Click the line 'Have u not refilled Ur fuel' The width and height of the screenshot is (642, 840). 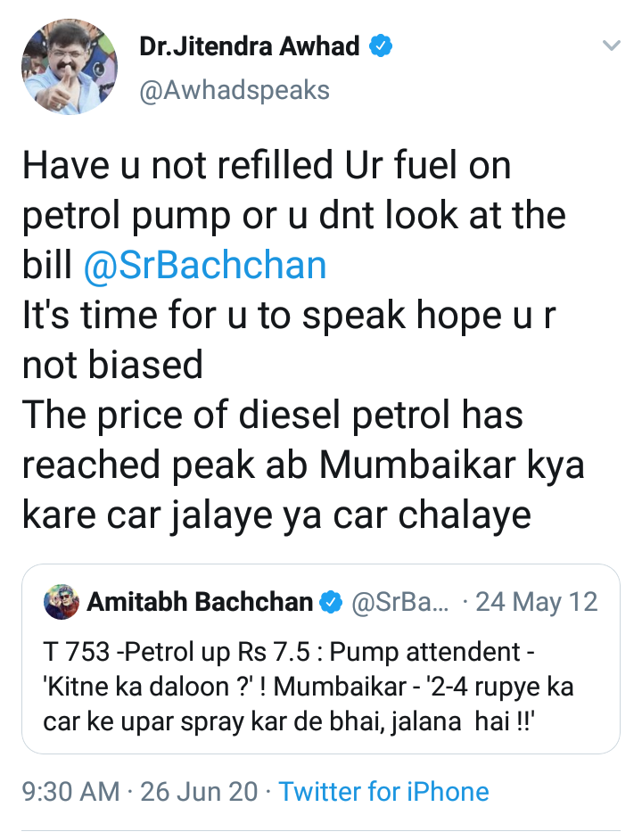pos(265,167)
